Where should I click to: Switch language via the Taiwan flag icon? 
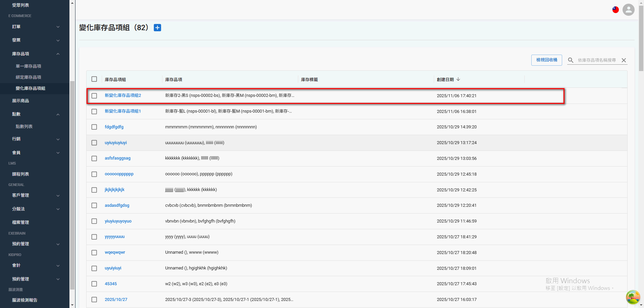(x=615, y=10)
